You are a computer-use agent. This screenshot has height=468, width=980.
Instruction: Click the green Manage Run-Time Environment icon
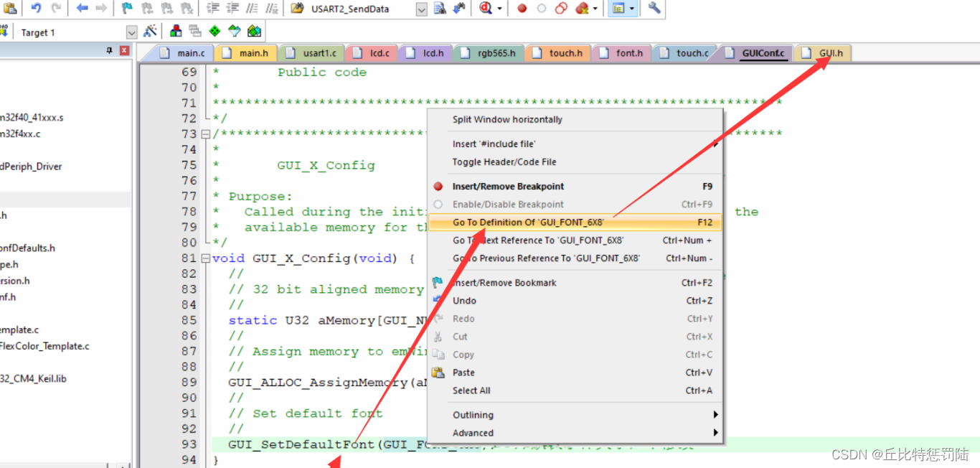coord(215,31)
